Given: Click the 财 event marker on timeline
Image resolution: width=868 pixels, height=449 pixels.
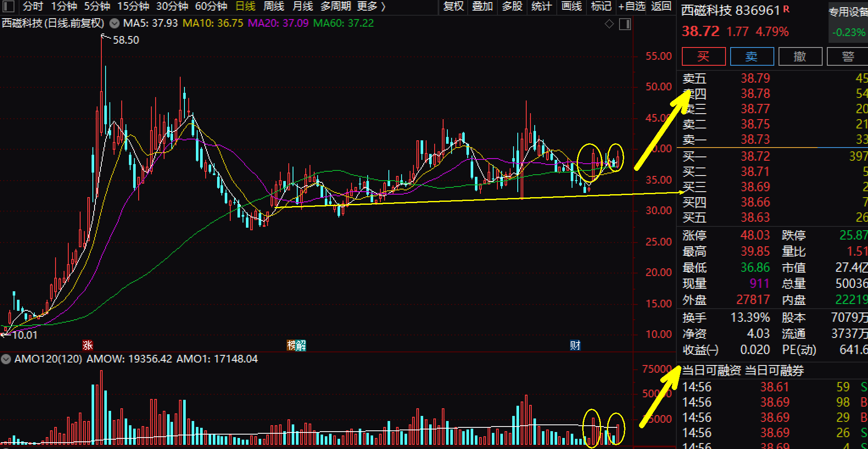Looking at the screenshot, I should pos(575,346).
